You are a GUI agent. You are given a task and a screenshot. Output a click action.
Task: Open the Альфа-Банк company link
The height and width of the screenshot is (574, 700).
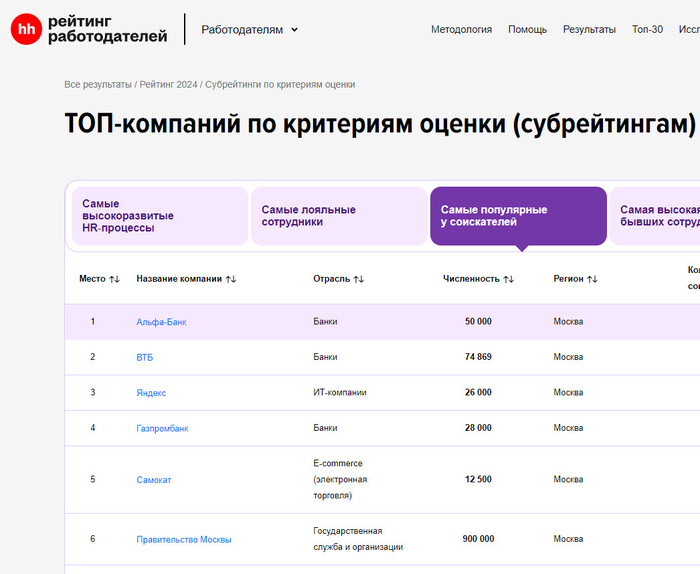(161, 322)
